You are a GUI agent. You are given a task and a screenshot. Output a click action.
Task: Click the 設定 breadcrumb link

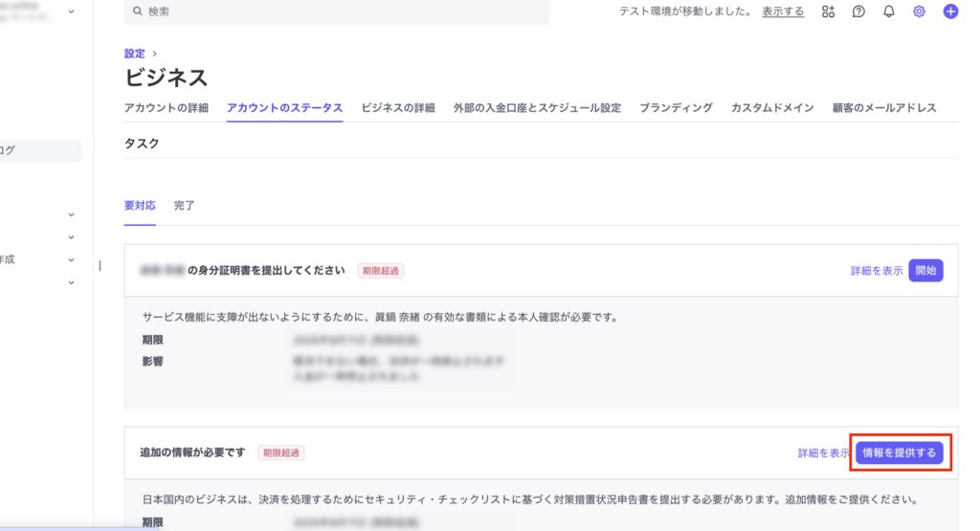pyautogui.click(x=135, y=54)
